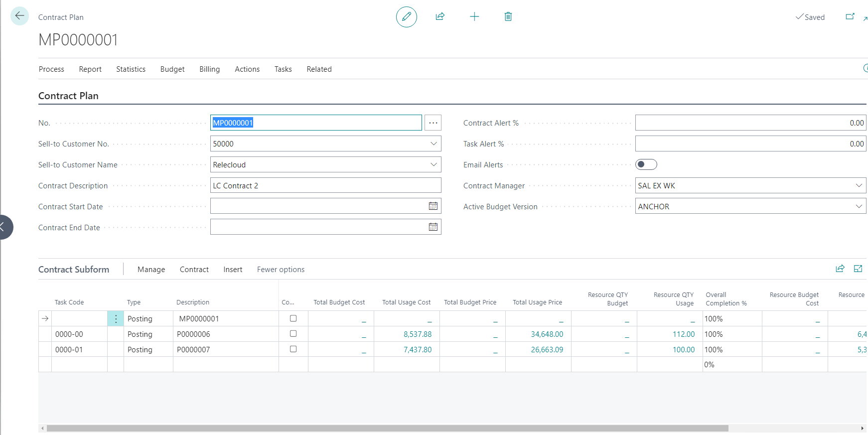Image resolution: width=868 pixels, height=435 pixels.
Task: Expand the Sell-to Customer Name dropdown
Action: click(434, 164)
